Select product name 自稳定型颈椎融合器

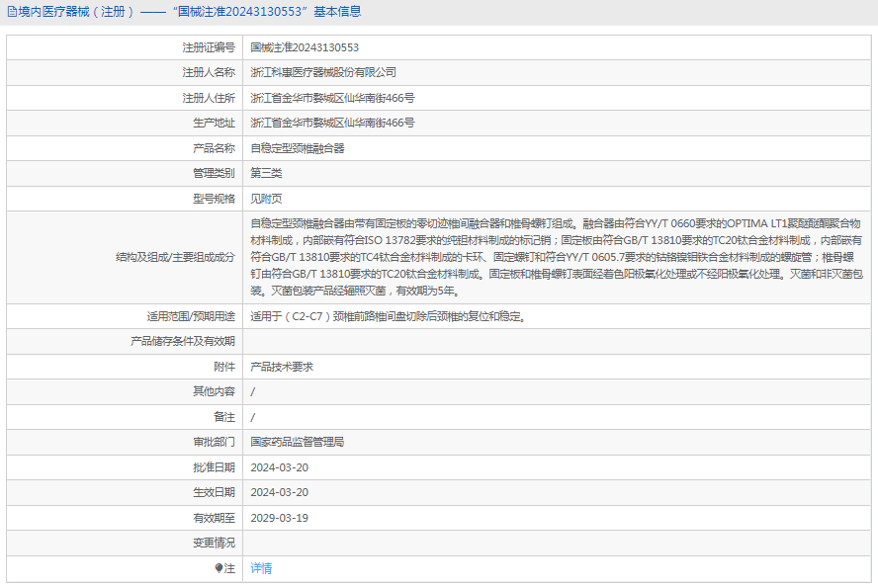tap(298, 148)
